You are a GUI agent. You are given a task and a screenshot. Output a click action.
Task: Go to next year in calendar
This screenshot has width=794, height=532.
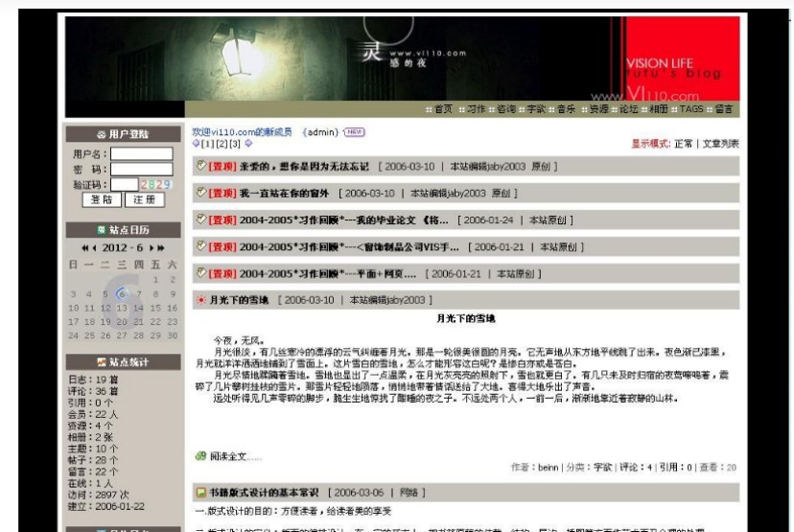pyautogui.click(x=160, y=247)
